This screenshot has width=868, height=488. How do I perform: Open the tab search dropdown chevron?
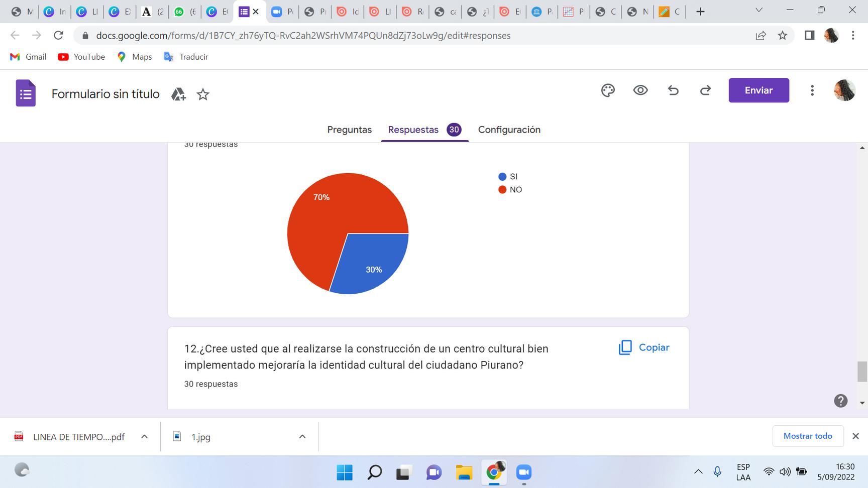[759, 10]
